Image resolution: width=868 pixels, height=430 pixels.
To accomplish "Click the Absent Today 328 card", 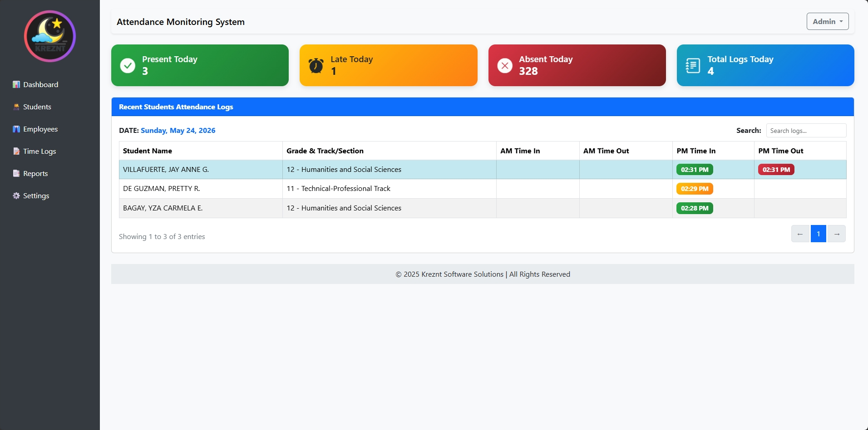I will point(577,65).
